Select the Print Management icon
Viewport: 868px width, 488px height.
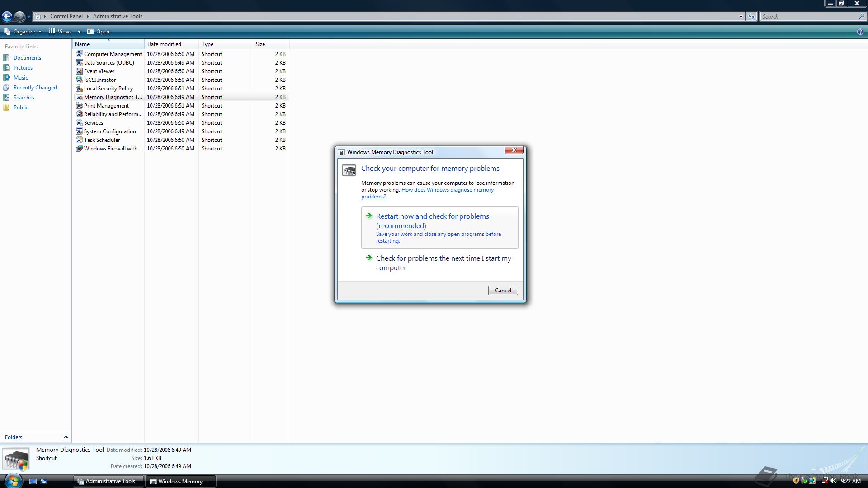pyautogui.click(x=79, y=105)
